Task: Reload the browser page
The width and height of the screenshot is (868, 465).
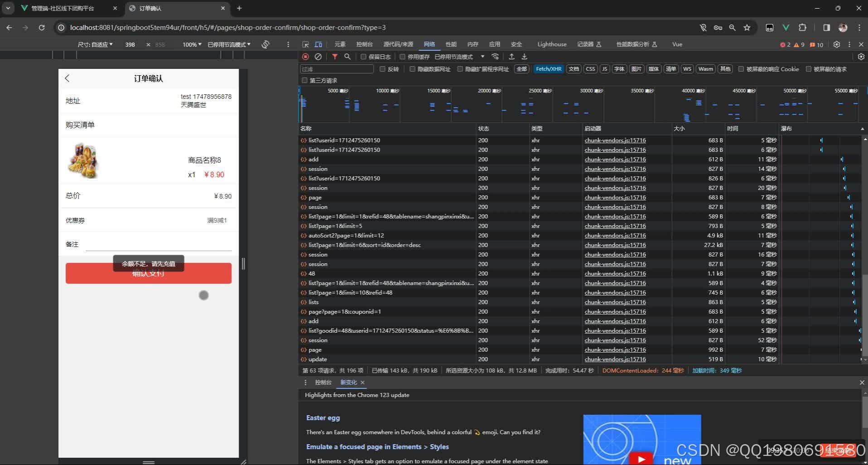Action: pyautogui.click(x=42, y=28)
